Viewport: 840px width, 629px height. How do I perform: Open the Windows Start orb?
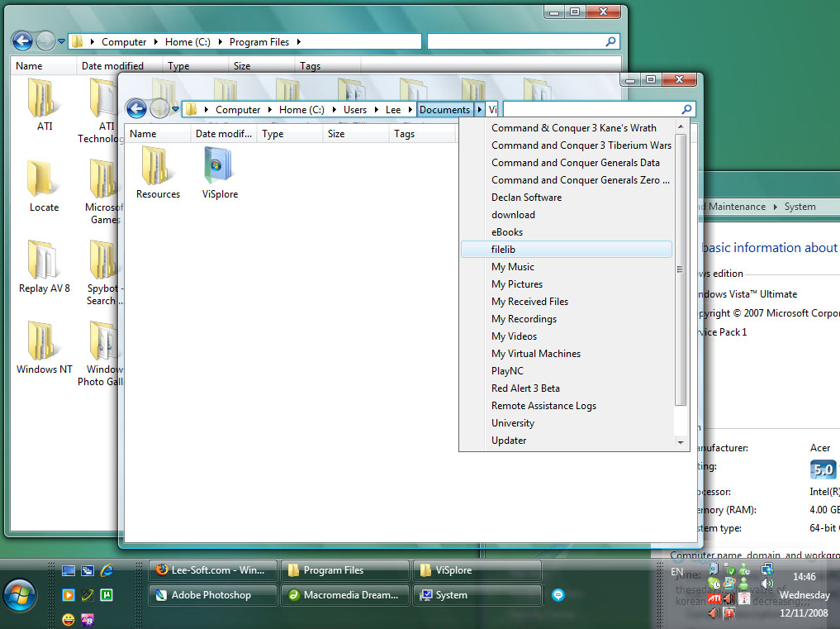click(20, 595)
